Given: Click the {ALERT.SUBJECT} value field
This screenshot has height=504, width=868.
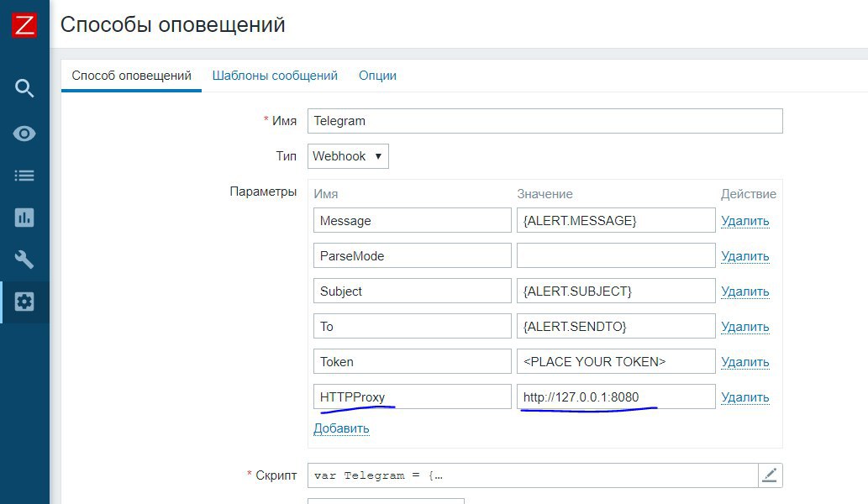Looking at the screenshot, I should (616, 291).
